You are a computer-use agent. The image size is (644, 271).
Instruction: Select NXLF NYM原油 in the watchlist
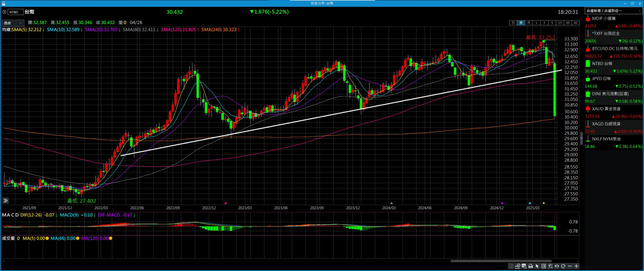click(614, 143)
